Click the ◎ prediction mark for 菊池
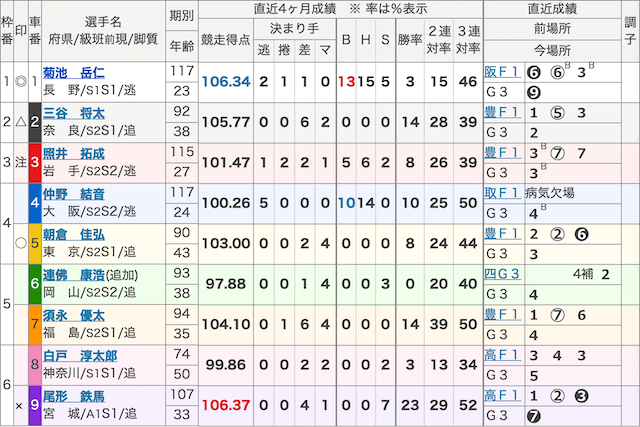 tap(21, 82)
